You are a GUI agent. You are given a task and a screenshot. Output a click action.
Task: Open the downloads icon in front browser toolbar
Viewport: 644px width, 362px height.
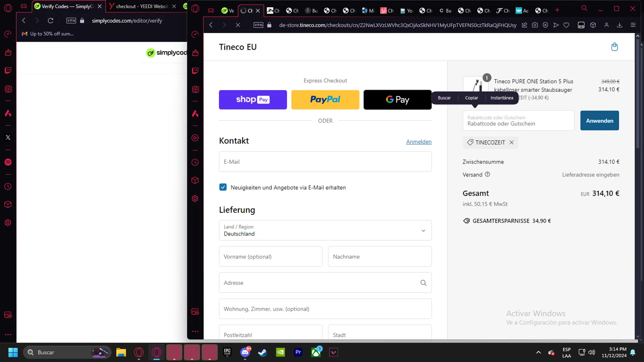620,25
